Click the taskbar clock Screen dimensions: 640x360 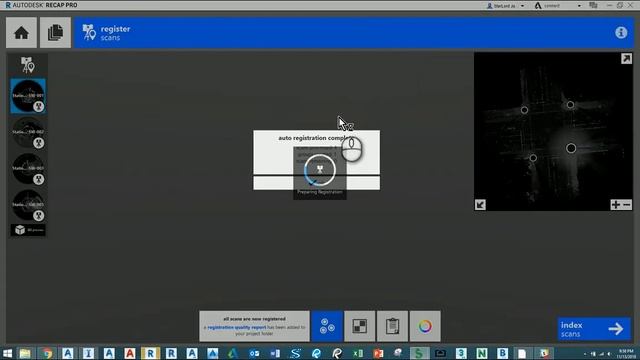pyautogui.click(x=626, y=353)
